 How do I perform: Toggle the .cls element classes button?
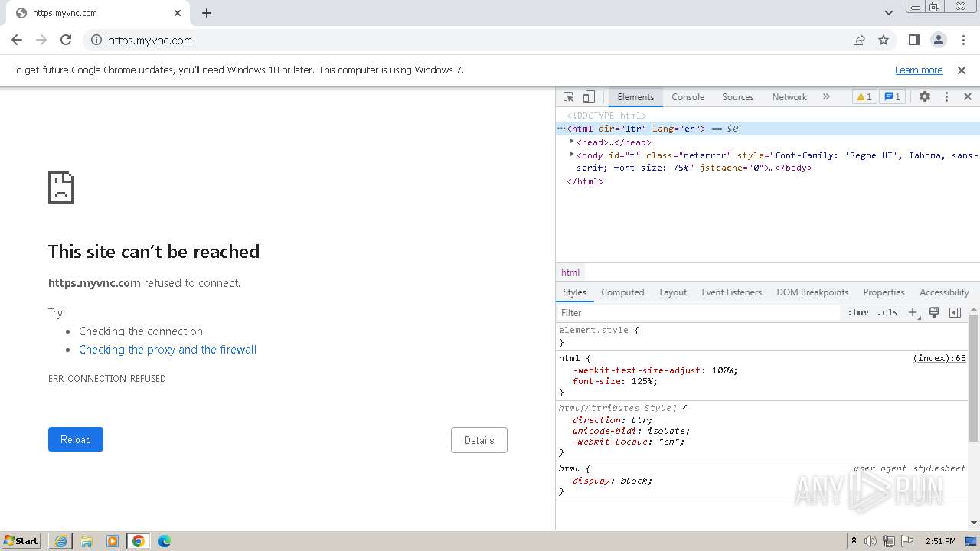[887, 313]
